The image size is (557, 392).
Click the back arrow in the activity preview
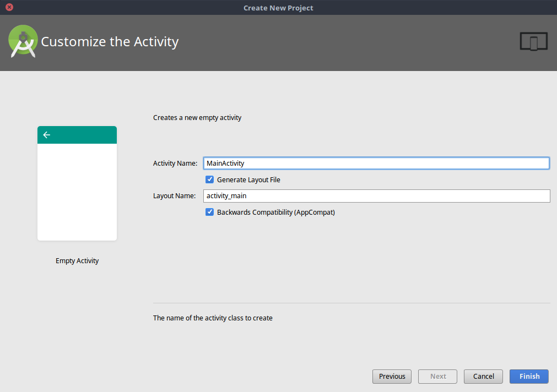pos(47,135)
